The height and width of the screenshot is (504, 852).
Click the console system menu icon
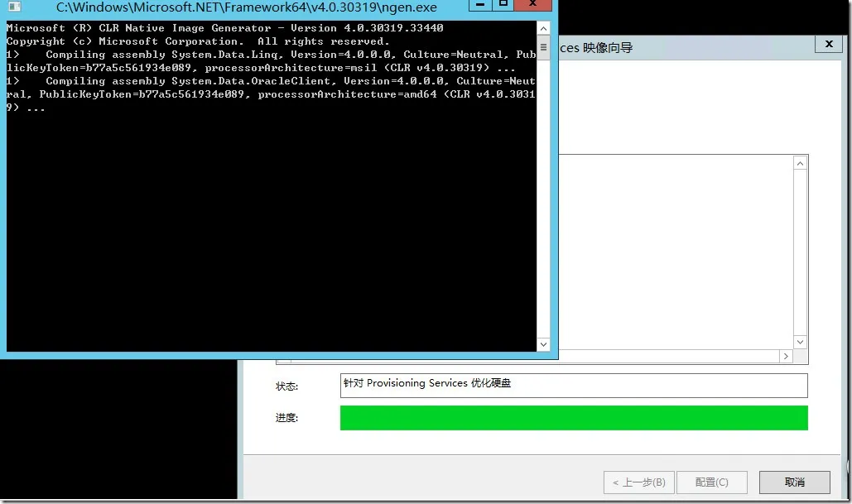(12, 7)
